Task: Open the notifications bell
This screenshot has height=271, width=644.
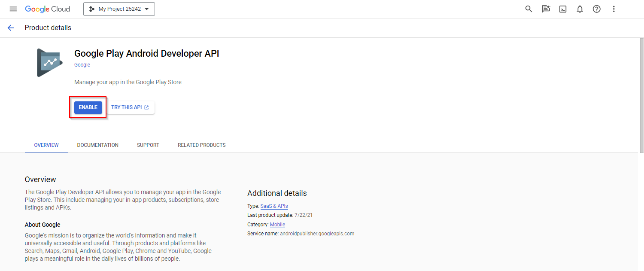Action: [x=580, y=9]
